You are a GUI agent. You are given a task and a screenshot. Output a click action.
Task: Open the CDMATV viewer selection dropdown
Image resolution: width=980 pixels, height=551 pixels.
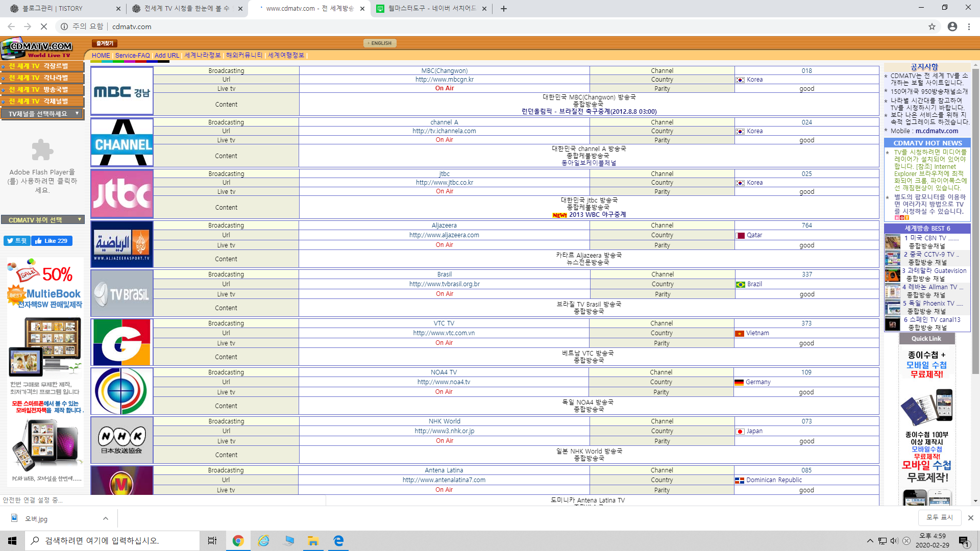click(42, 220)
